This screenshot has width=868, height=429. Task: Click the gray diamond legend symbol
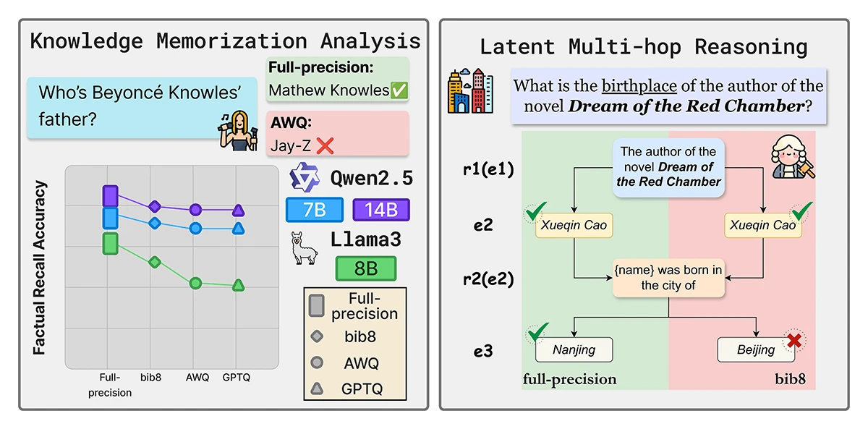(317, 337)
